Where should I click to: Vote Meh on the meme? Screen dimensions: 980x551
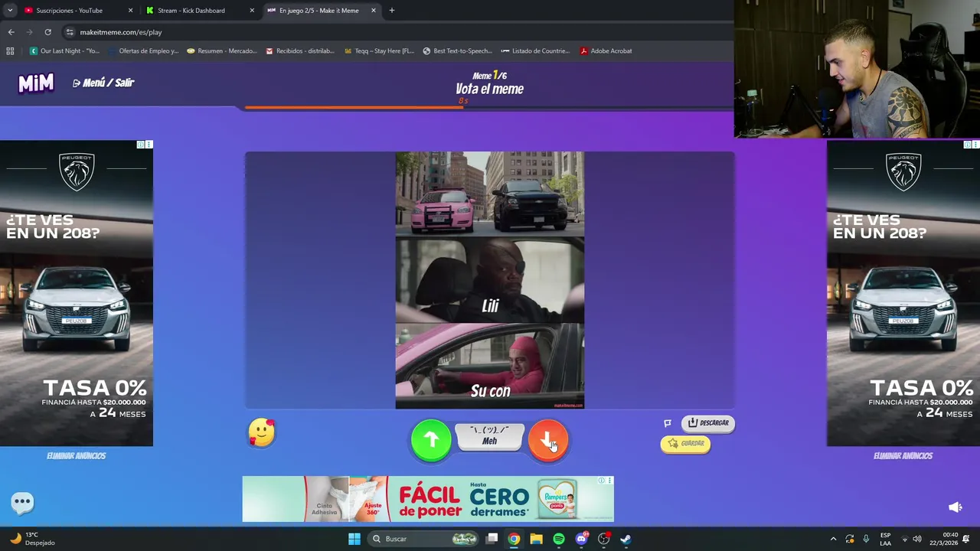pos(490,436)
